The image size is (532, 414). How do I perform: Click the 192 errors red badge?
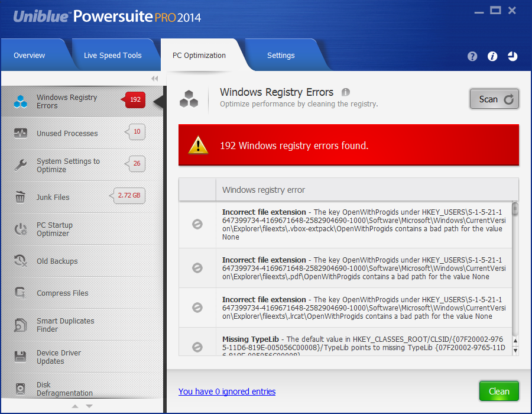coord(135,99)
